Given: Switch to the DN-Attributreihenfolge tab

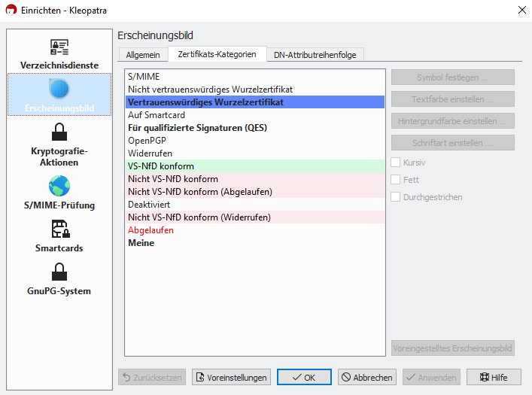Looking at the screenshot, I should 315,55.
